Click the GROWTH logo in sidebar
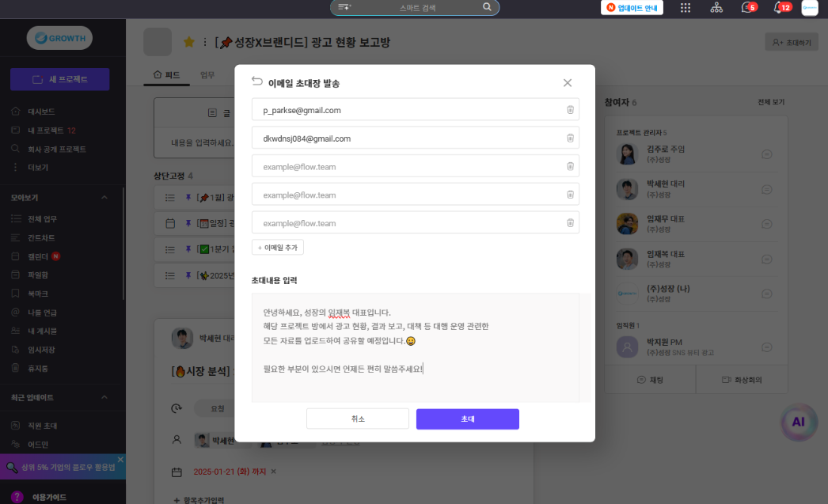828x504 pixels. pos(59,38)
